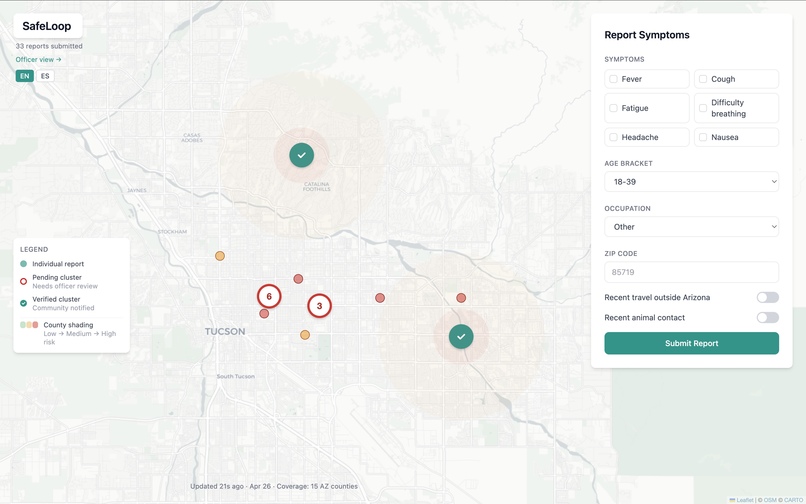Screen dimensions: 806x504
Task: Click the LEGEND heading text
Action: point(34,249)
